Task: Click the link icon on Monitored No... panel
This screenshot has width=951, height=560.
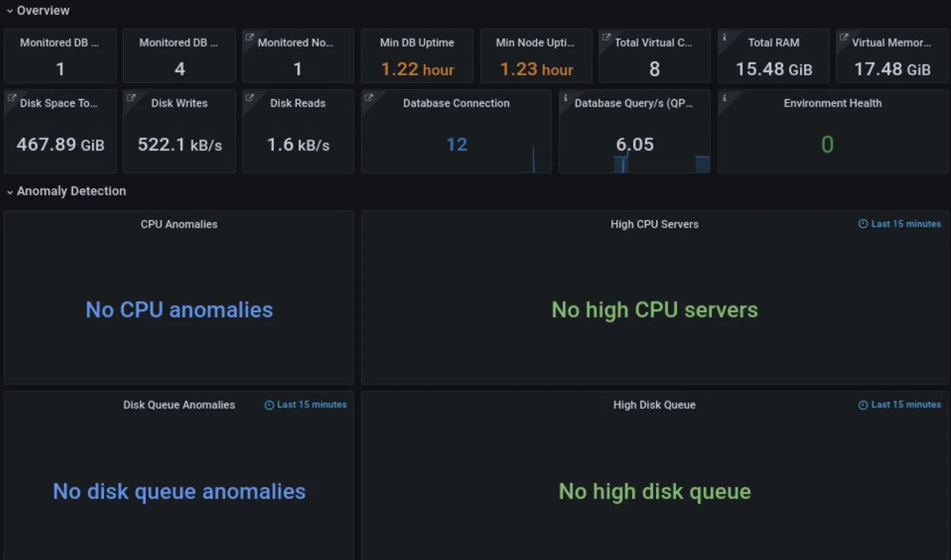Action: point(249,37)
